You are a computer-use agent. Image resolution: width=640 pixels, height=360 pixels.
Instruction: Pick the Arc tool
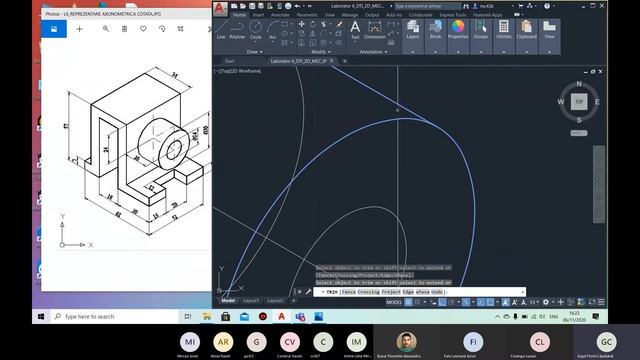272,29
